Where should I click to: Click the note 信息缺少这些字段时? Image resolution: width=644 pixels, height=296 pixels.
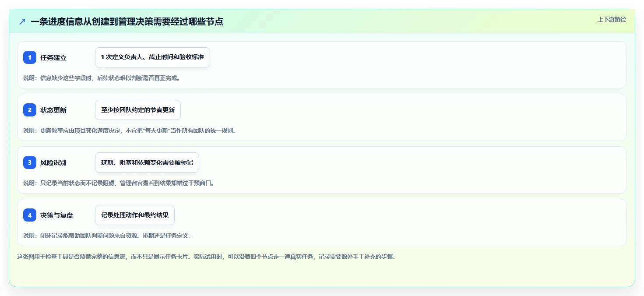[x=102, y=78]
